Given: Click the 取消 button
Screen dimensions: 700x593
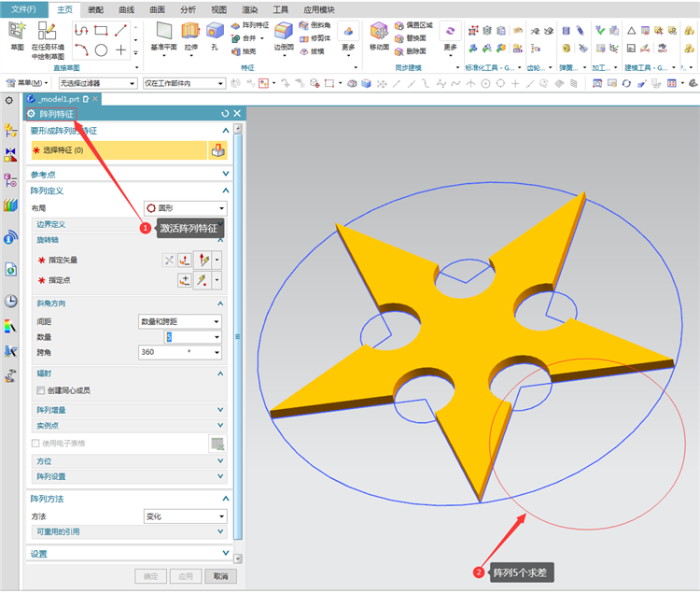Looking at the screenshot, I should pos(220,576).
